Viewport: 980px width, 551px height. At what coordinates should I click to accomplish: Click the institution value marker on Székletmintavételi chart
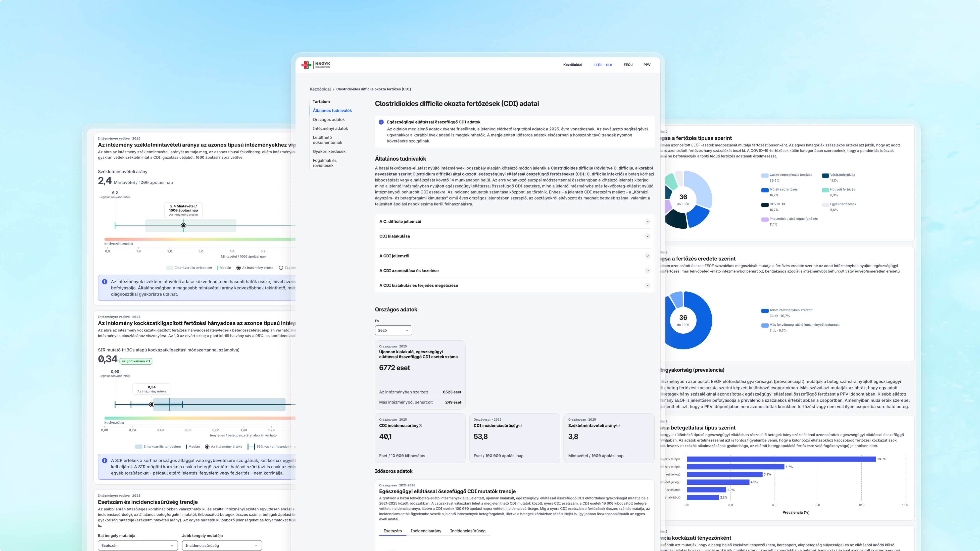pyautogui.click(x=183, y=225)
